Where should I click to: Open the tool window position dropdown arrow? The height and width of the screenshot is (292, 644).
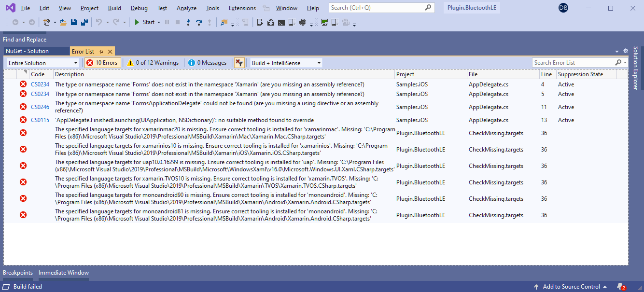tap(617, 51)
